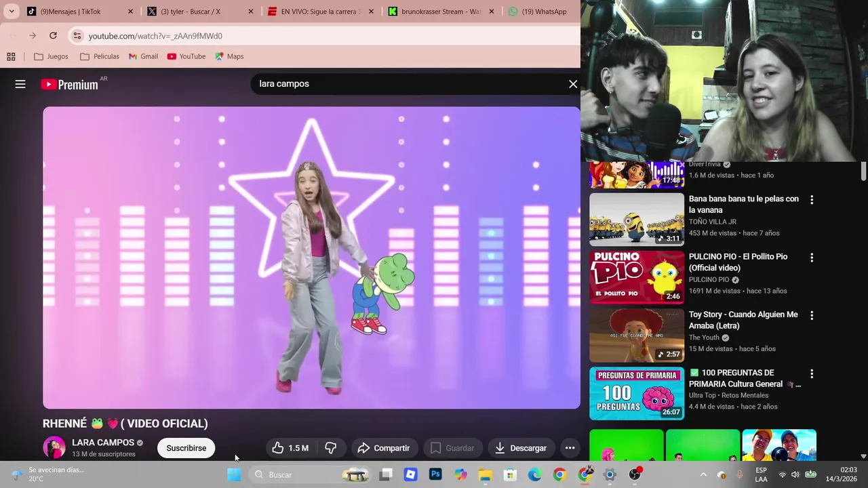The width and height of the screenshot is (868, 488).
Task: Open the PULCINO PIO video thumbnail
Action: (637, 277)
